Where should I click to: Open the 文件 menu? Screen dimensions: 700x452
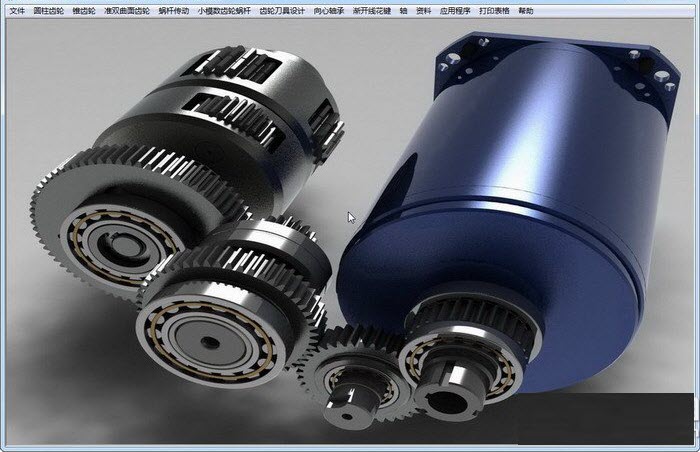pos(16,10)
